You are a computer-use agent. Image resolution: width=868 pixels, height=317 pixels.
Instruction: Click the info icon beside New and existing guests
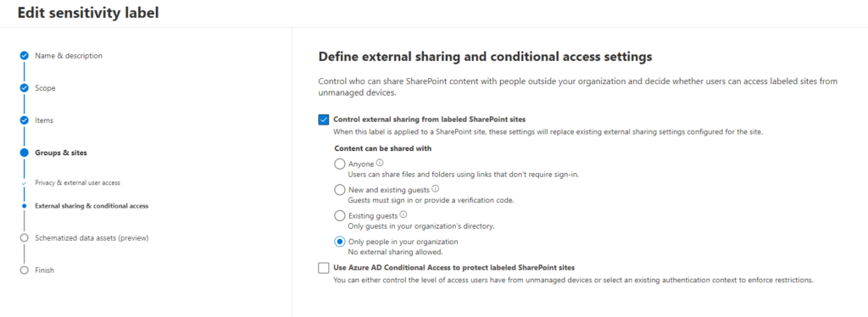[435, 189]
